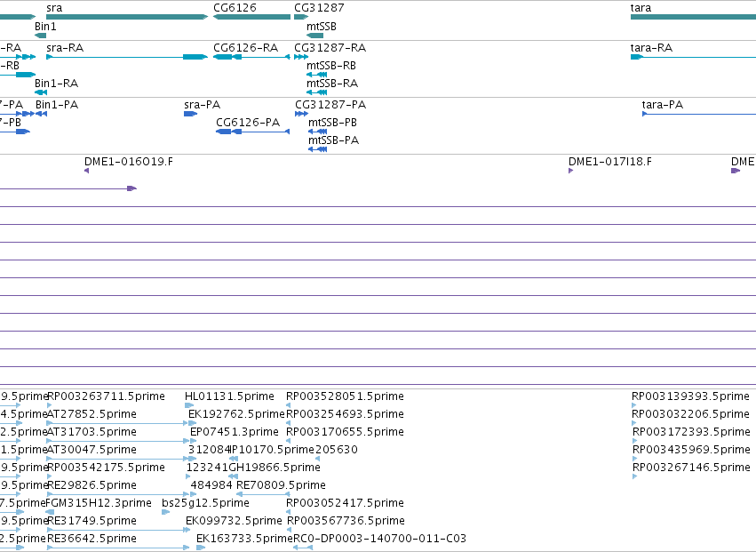Select EST RP003542175.5prime
This screenshot has width=756, height=552.
point(106,468)
